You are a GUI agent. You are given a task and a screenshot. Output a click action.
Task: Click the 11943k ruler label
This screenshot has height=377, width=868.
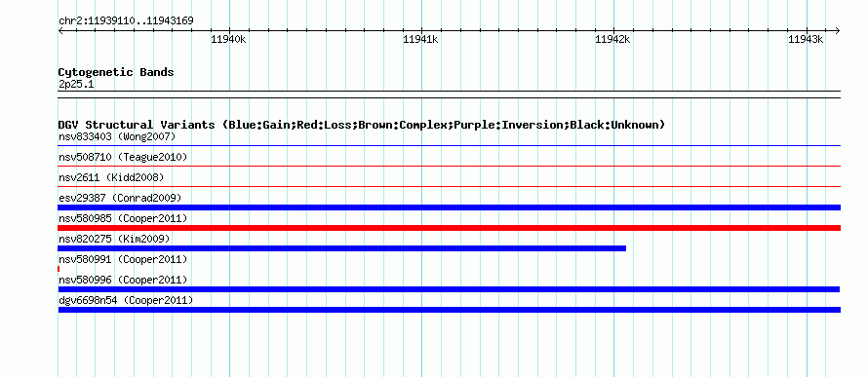[806, 39]
